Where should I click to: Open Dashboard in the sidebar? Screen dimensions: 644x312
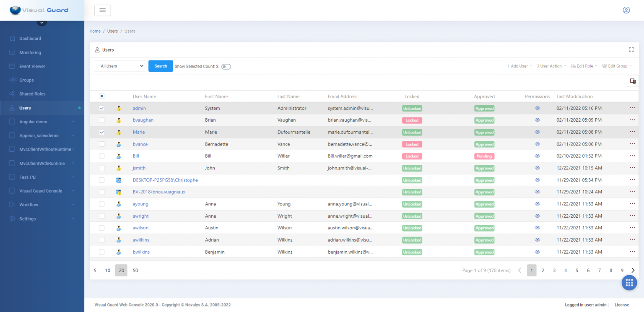click(42, 38)
